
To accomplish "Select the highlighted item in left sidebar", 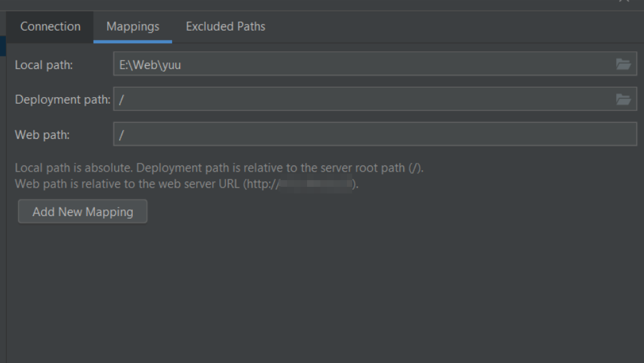I will pyautogui.click(x=3, y=45).
